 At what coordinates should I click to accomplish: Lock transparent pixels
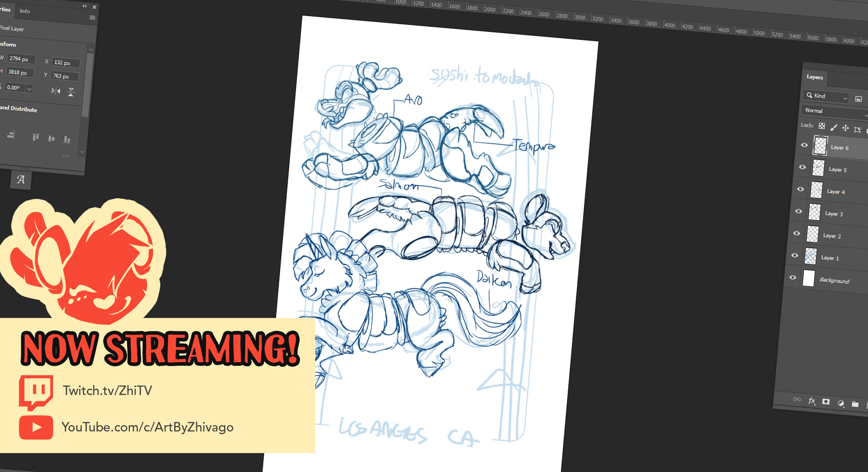[x=822, y=126]
